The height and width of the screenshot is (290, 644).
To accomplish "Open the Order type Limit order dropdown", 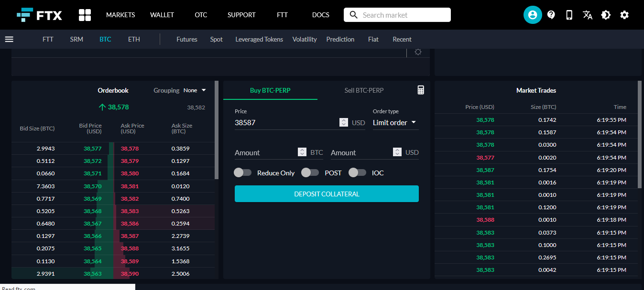I will coord(395,123).
